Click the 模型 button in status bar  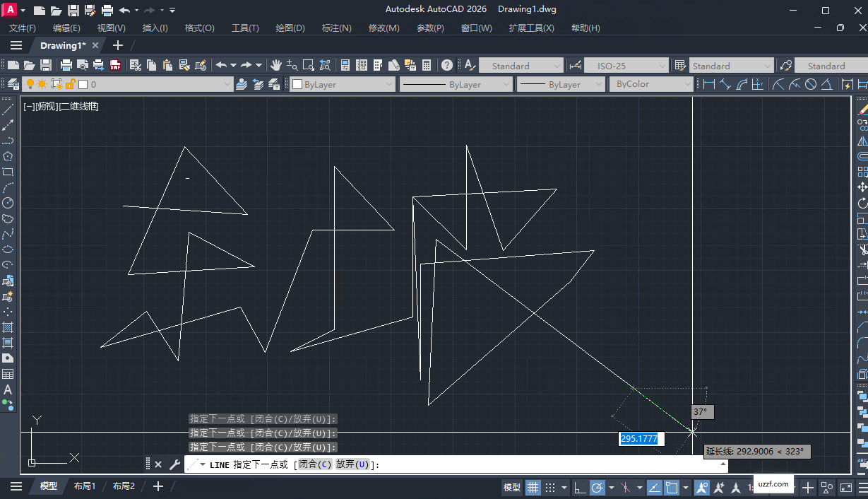(x=511, y=488)
